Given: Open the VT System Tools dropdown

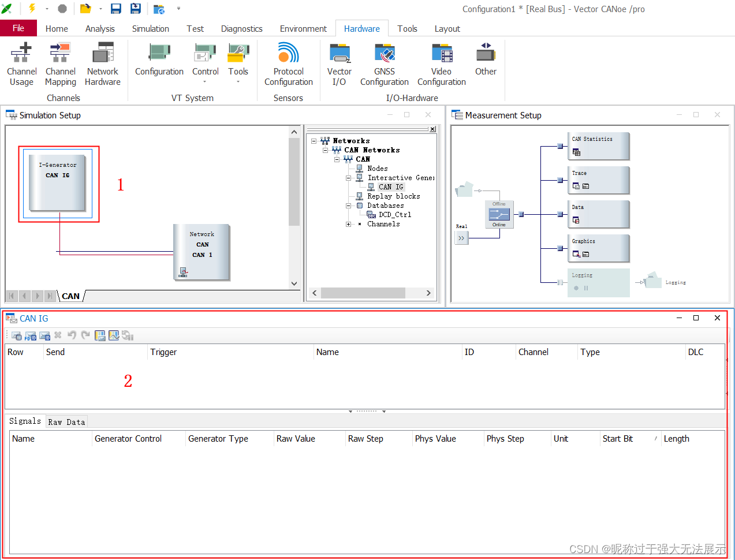Looking at the screenshot, I should click(238, 82).
